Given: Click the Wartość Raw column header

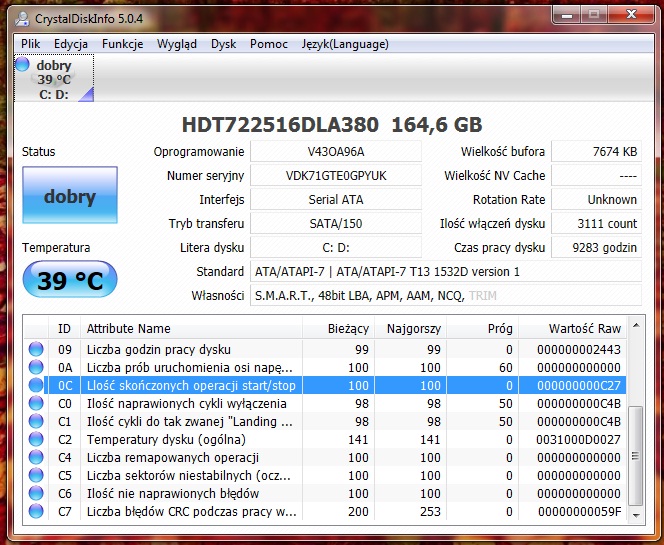Looking at the screenshot, I should (x=572, y=329).
